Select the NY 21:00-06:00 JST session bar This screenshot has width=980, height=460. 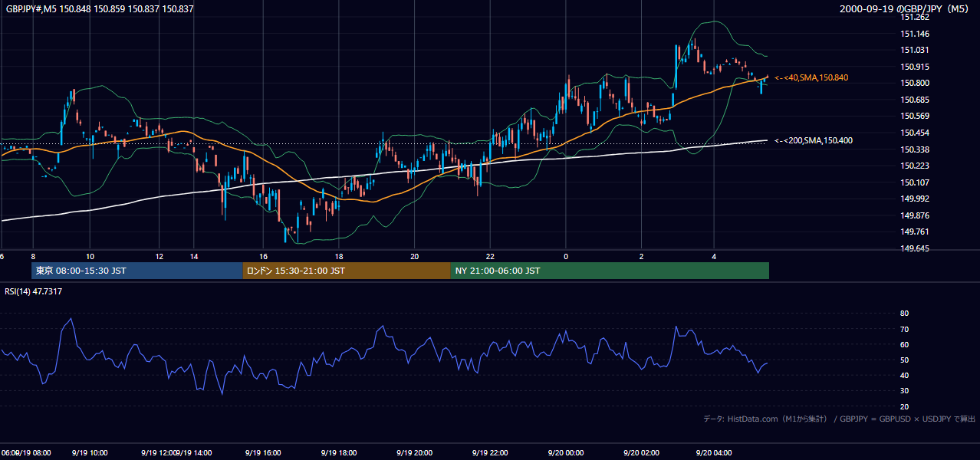coord(610,271)
